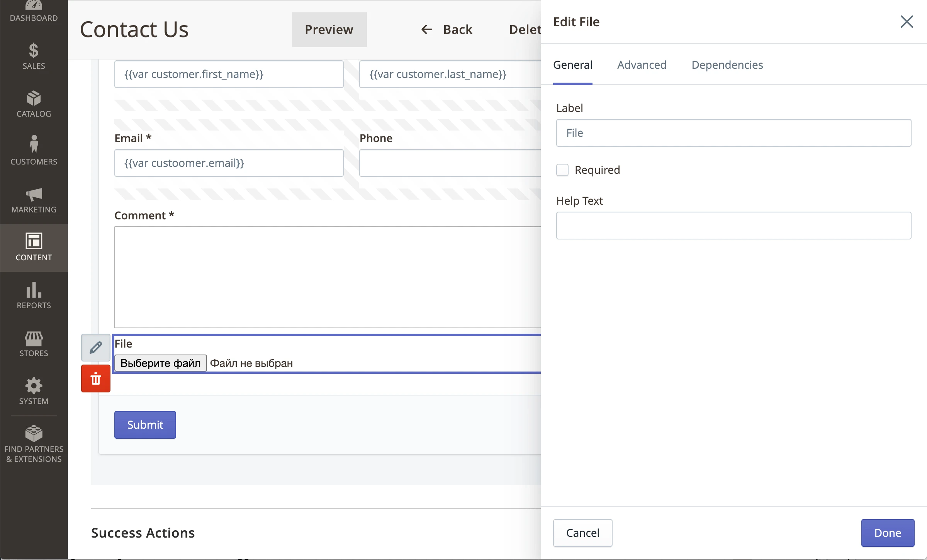Open Find Partners & Extensions
This screenshot has width=927, height=560.
coord(34,444)
